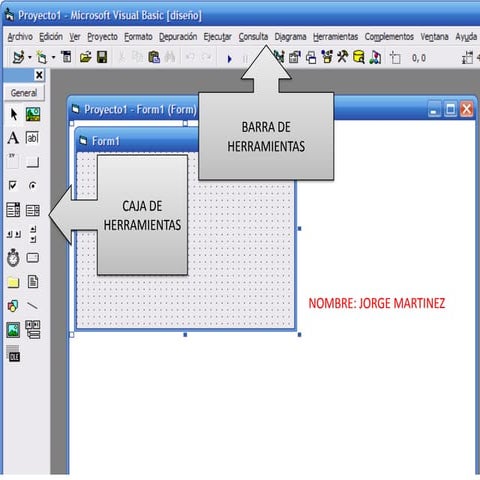Open the Ejecutar menu

[x=218, y=37]
